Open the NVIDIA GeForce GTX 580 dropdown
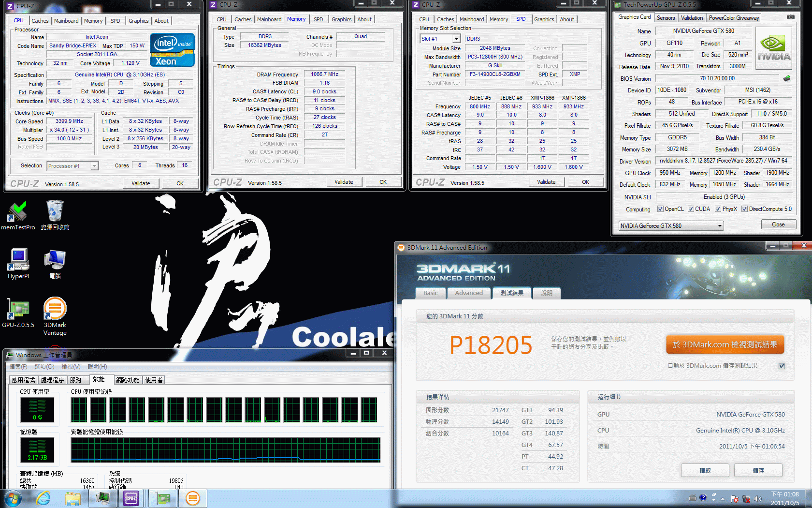The height and width of the screenshot is (508, 812). pos(671,226)
